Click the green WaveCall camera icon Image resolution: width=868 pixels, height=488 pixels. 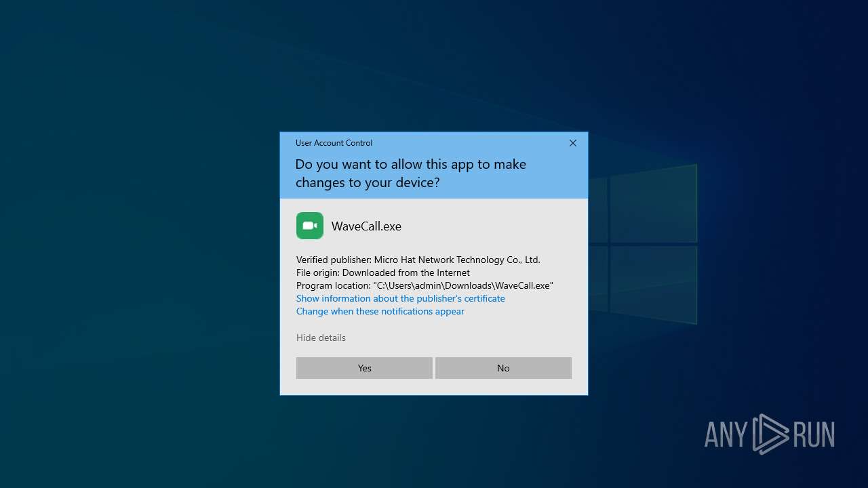[x=310, y=226]
